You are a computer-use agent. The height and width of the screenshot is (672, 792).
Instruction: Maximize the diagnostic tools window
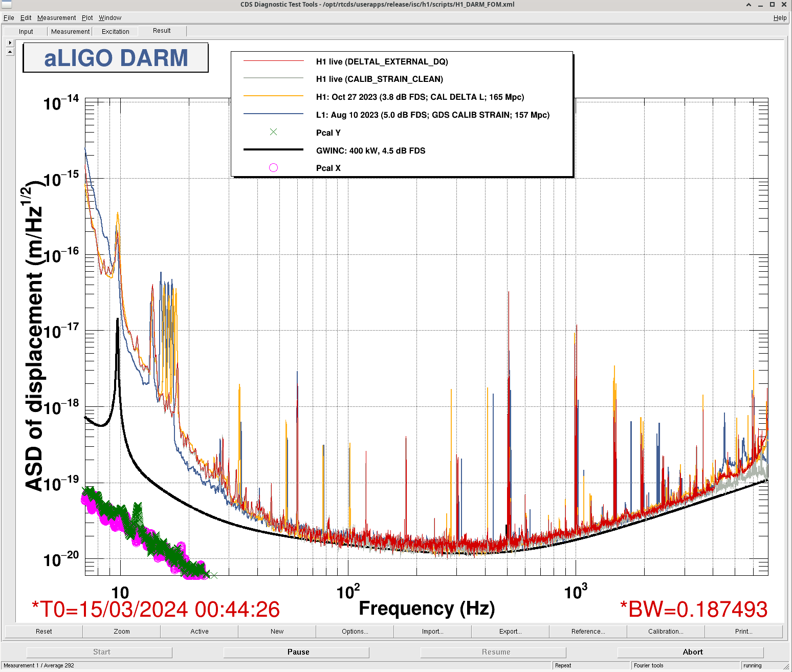pos(772,5)
